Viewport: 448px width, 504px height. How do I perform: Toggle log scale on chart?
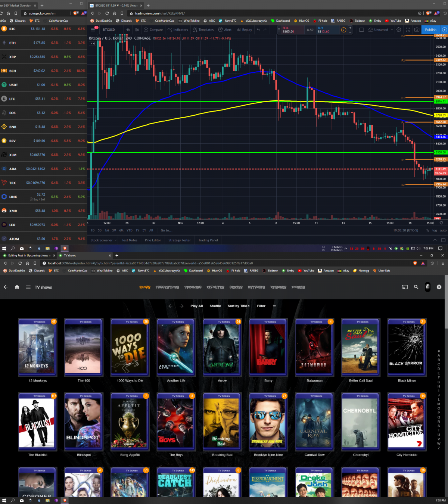pyautogui.click(x=435, y=230)
